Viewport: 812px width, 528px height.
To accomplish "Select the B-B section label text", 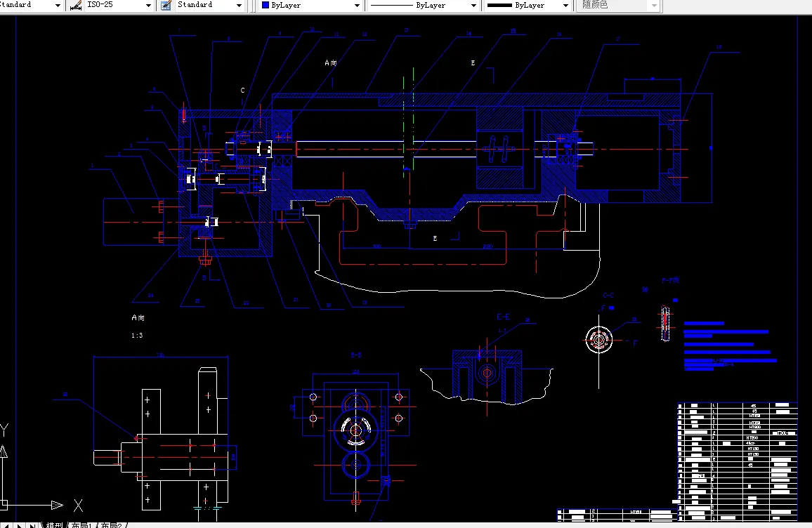I will click(356, 355).
